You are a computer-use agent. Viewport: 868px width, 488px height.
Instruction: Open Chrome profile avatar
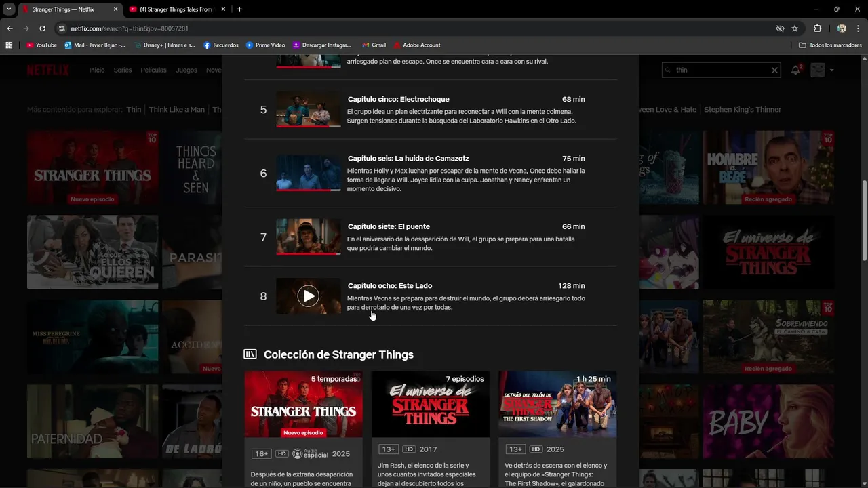pyautogui.click(x=842, y=28)
